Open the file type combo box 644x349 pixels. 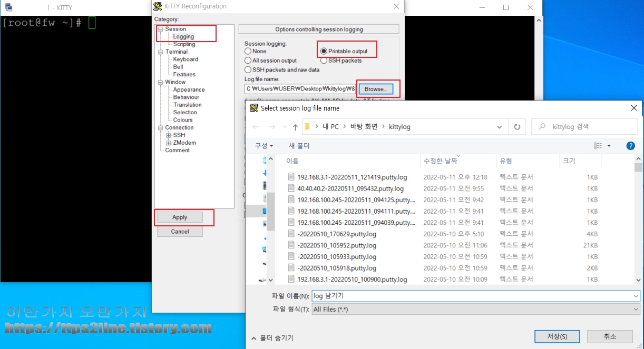[x=476, y=310]
